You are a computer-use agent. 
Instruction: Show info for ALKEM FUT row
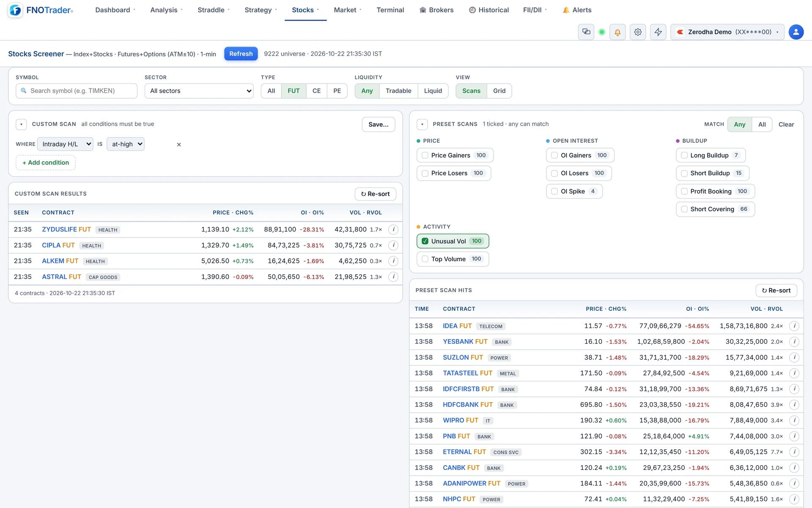[393, 261]
